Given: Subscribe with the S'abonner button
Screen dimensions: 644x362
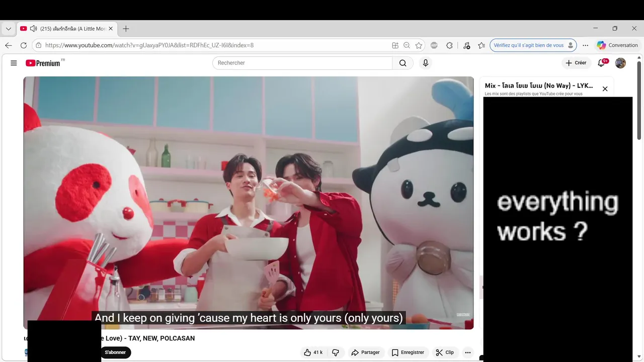Looking at the screenshot, I should coord(115,352).
